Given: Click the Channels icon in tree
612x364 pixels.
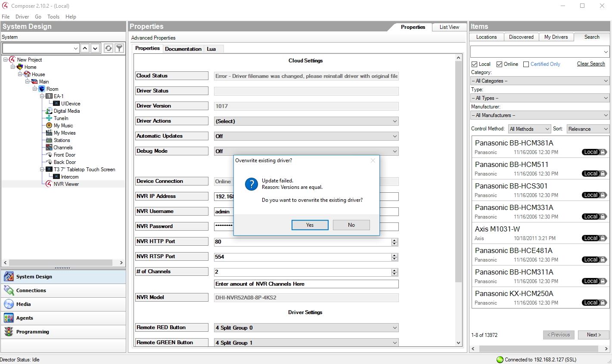Looking at the screenshot, I should 49,147.
